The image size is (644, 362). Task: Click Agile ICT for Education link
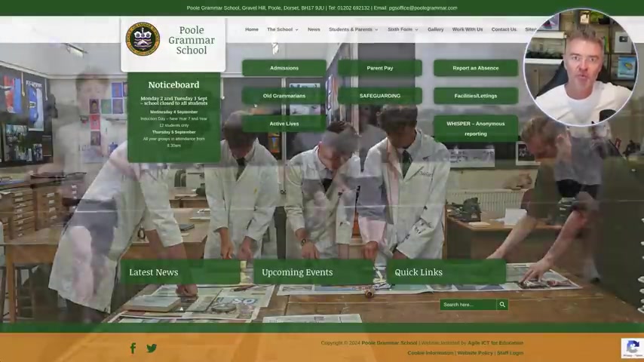coord(495,342)
